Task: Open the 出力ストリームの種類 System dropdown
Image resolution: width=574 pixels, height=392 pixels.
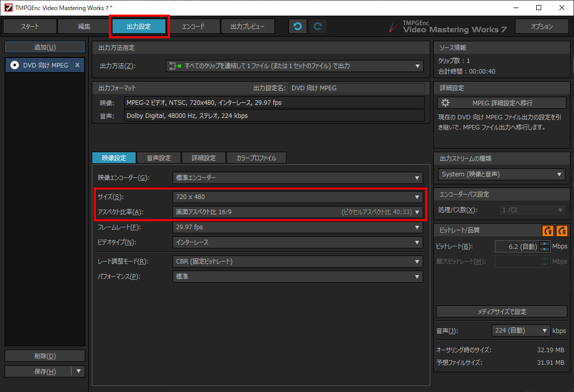Action: (x=501, y=174)
